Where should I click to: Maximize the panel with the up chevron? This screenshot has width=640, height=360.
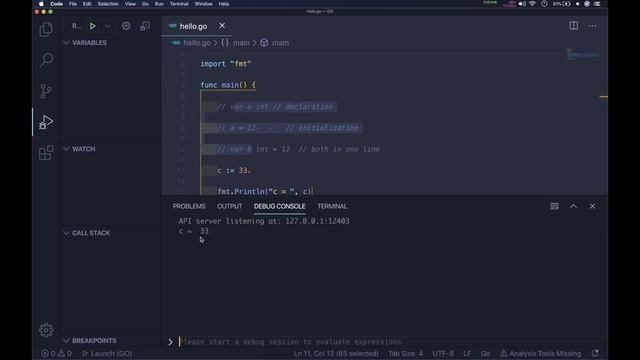(x=573, y=206)
